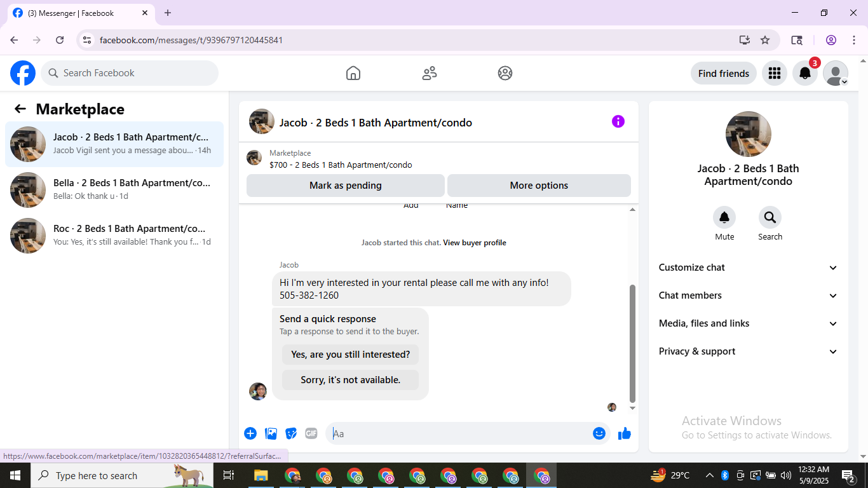
Task: Bookmark this page with the star icon
Action: click(765, 40)
